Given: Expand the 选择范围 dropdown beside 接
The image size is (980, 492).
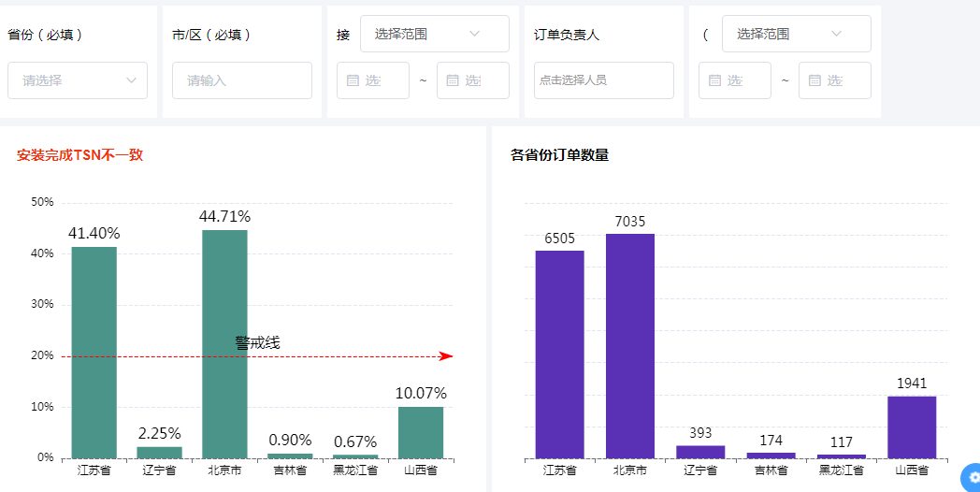Looking at the screenshot, I should (435, 34).
